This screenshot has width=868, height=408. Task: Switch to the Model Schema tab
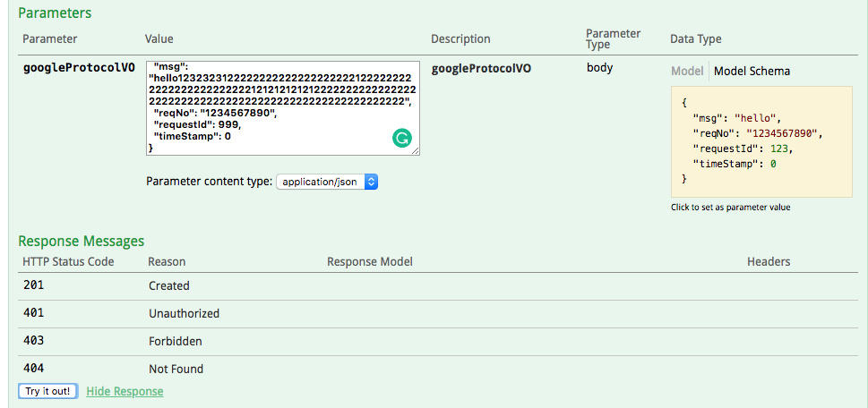tap(752, 71)
